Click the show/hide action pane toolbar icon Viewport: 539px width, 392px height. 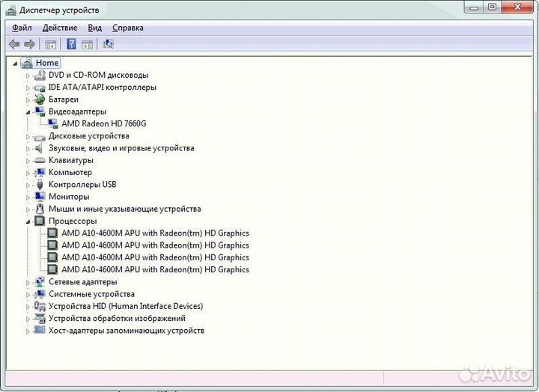point(88,44)
